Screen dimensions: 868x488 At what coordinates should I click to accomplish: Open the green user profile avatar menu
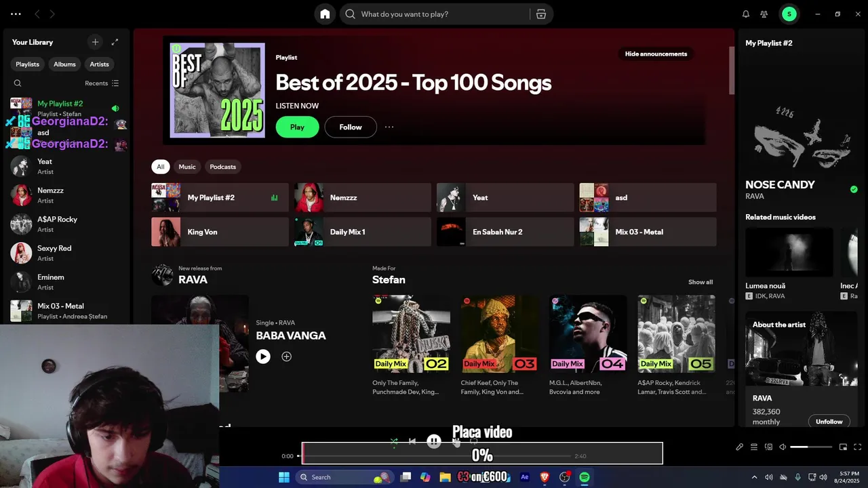coord(789,14)
